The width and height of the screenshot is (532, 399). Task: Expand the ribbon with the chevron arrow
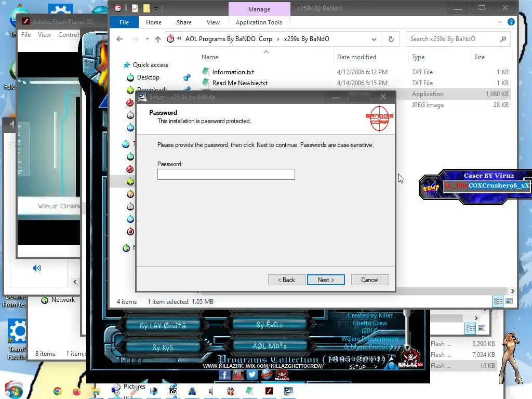(x=499, y=22)
